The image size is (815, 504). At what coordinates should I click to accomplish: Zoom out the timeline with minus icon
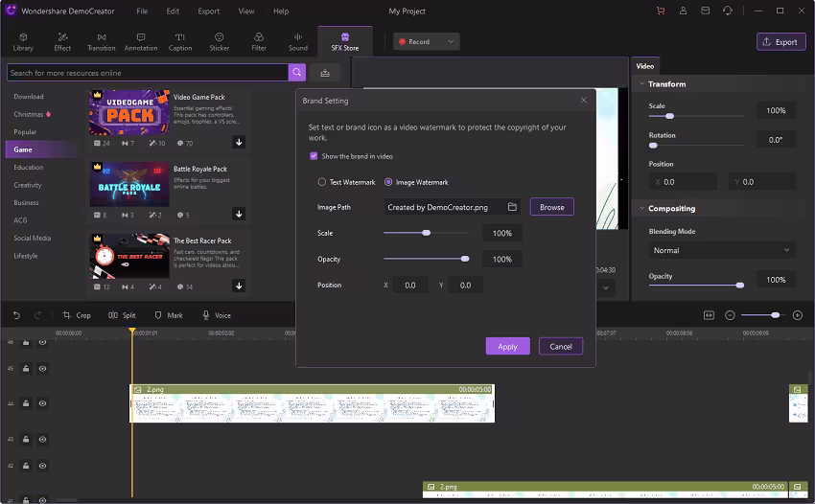click(730, 315)
